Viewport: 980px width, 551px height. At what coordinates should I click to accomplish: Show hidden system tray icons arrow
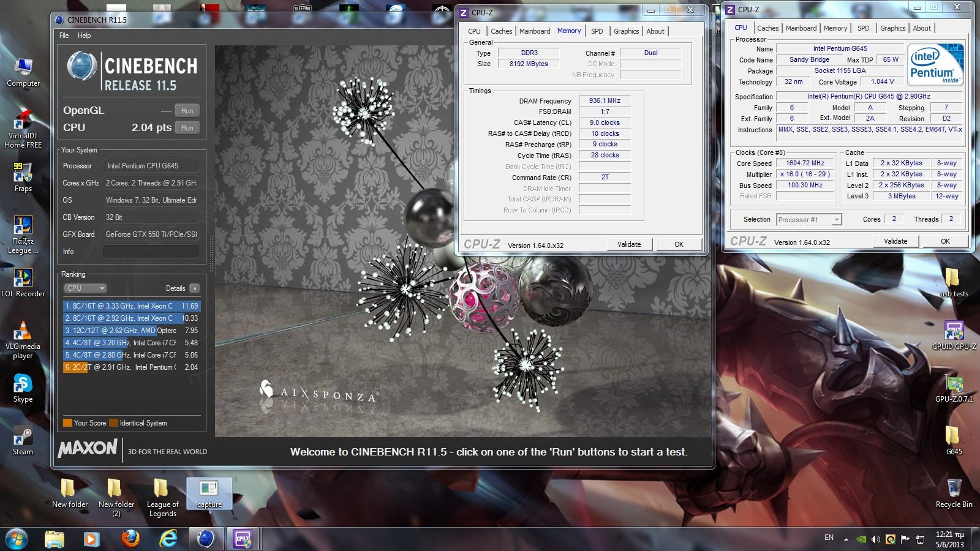coord(846,539)
